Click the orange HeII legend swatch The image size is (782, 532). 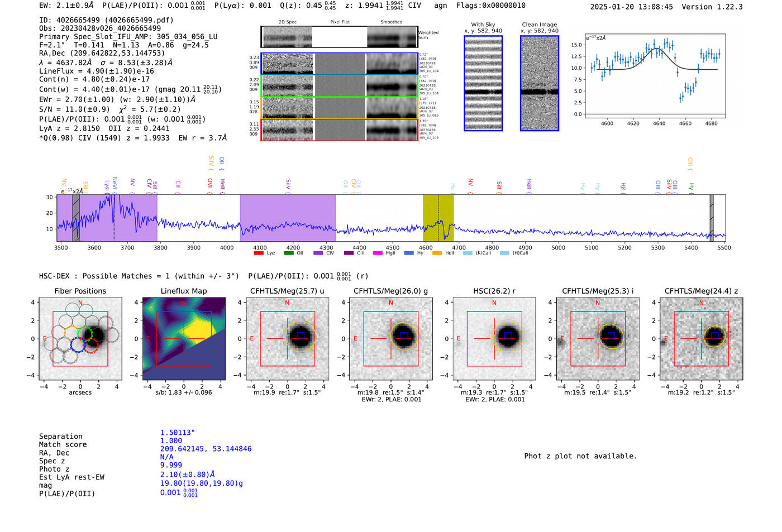[x=437, y=253]
